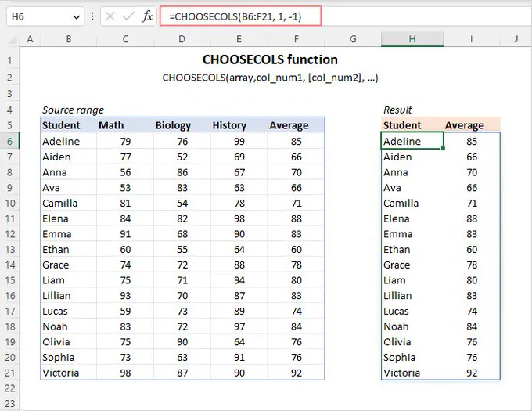
Task: Click Adeline's Math score 79
Action: tap(125, 141)
